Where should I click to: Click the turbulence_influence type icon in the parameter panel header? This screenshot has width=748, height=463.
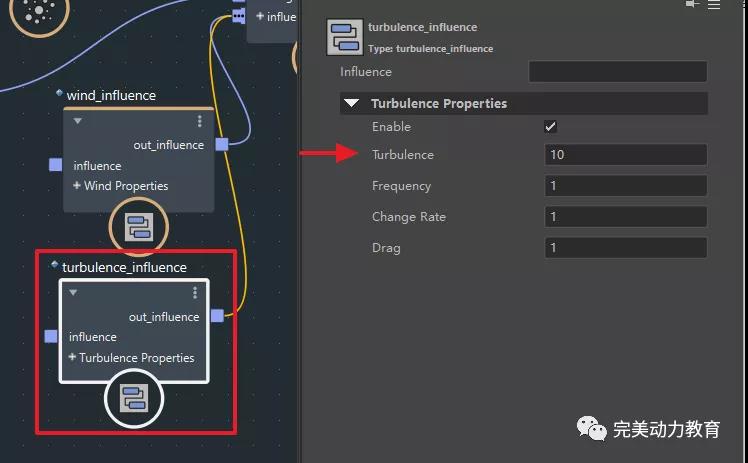coord(345,36)
